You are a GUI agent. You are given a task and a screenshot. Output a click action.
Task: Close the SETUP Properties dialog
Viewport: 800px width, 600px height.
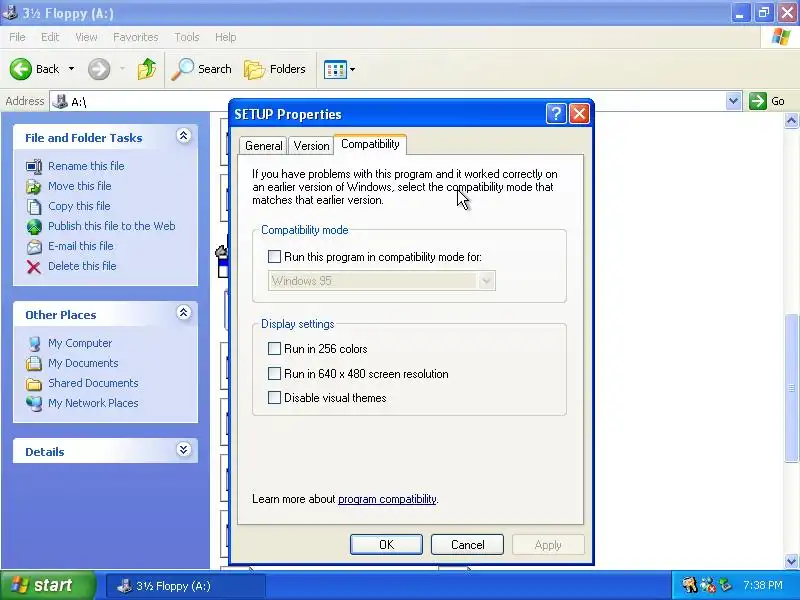579,113
